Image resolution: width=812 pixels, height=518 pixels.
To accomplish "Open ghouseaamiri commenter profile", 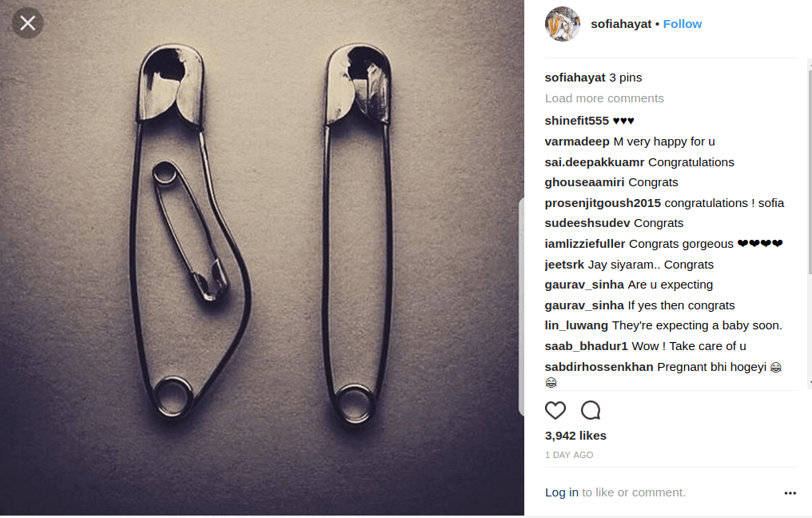I will pyautogui.click(x=584, y=182).
